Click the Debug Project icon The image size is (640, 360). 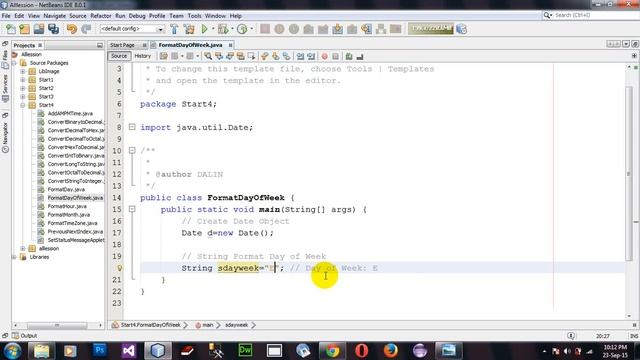[x=223, y=29]
